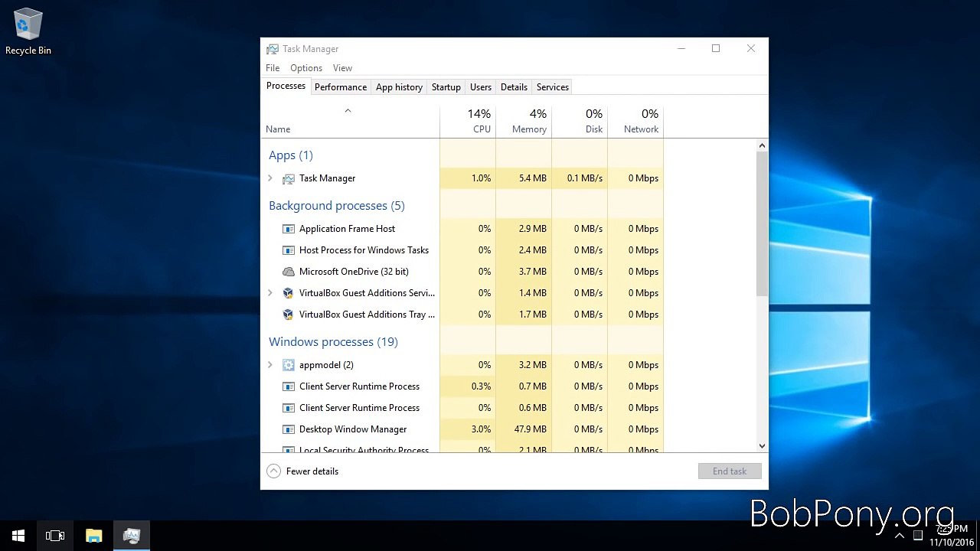Collapse to Fewer details view

(302, 471)
